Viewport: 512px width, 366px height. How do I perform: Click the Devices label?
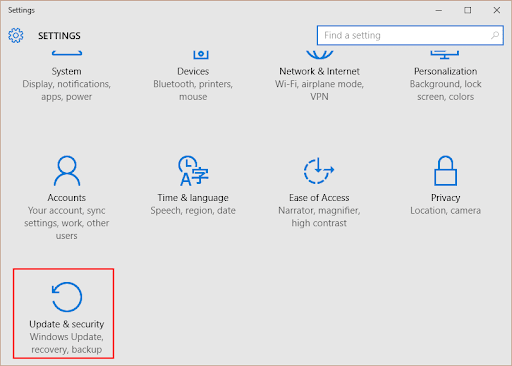point(193,71)
